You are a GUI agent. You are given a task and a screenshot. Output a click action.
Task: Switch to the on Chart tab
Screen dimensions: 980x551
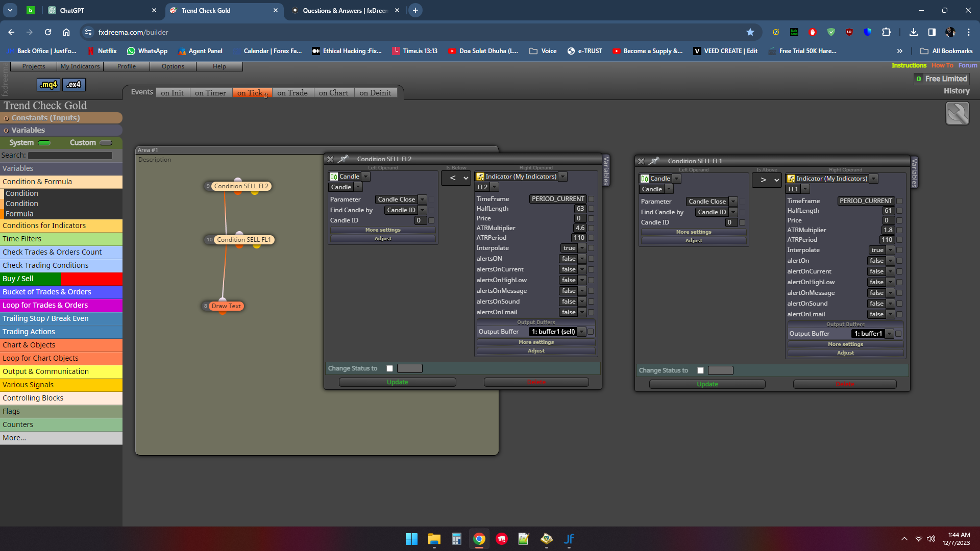[x=334, y=93]
